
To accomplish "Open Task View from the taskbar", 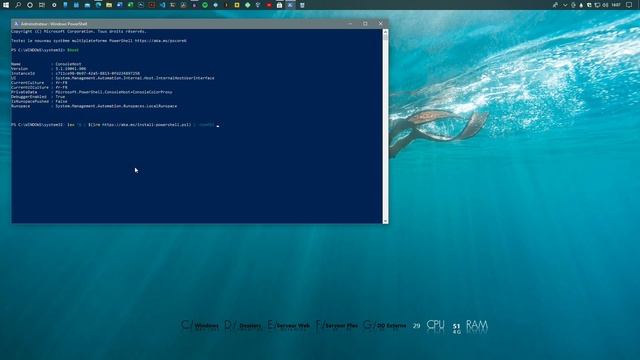I will [x=42, y=5].
